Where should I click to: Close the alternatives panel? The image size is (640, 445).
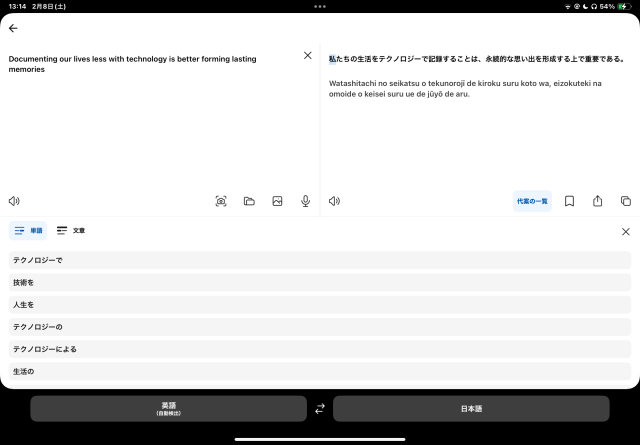pyautogui.click(x=626, y=231)
